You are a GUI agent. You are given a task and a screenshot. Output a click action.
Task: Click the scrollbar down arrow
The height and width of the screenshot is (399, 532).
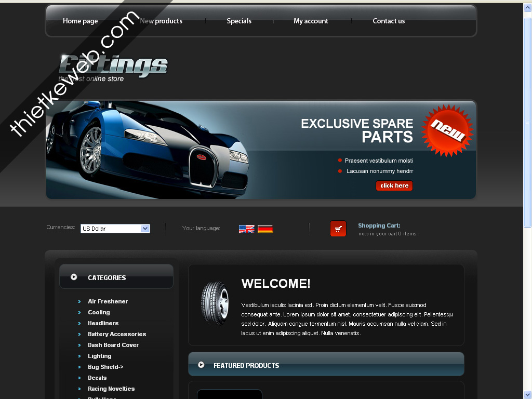pos(527,395)
